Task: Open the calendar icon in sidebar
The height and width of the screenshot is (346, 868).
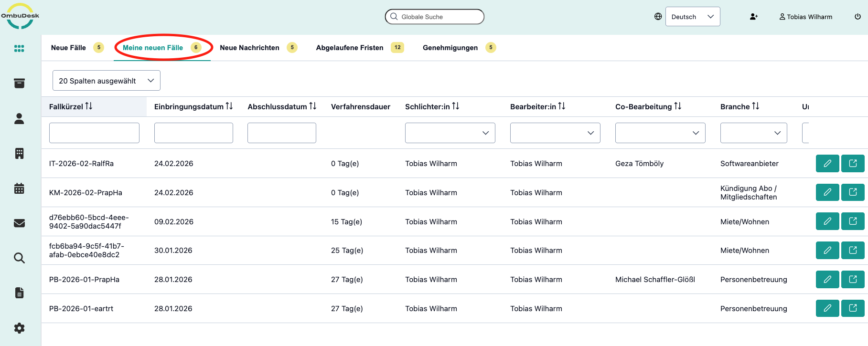Action: 19,189
